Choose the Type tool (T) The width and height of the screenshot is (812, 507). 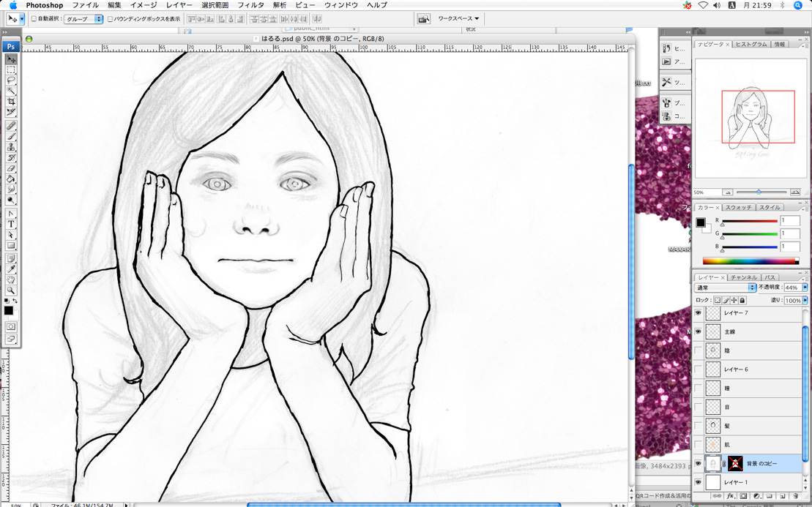click(x=11, y=224)
